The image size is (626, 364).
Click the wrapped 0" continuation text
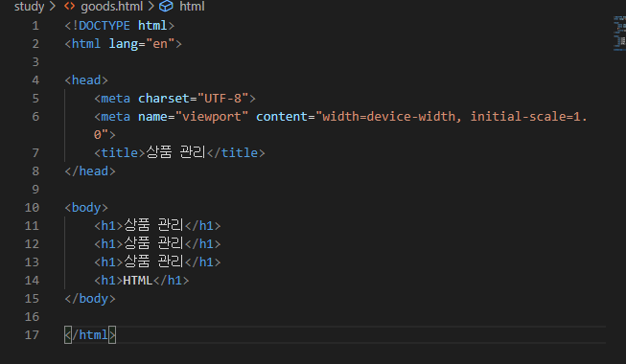click(101, 135)
